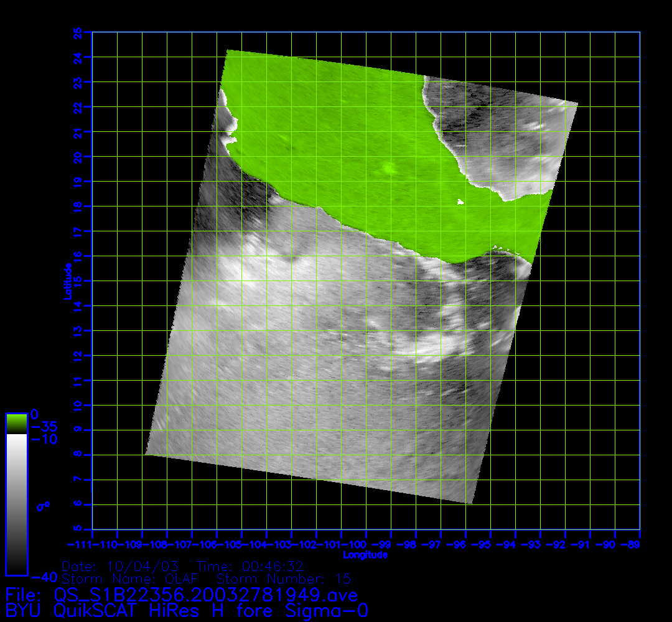Click the 20 latitude tick label

click(x=78, y=156)
